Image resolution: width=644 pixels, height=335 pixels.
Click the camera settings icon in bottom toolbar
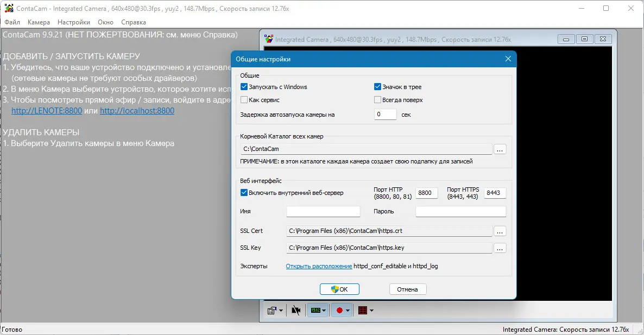point(272,311)
